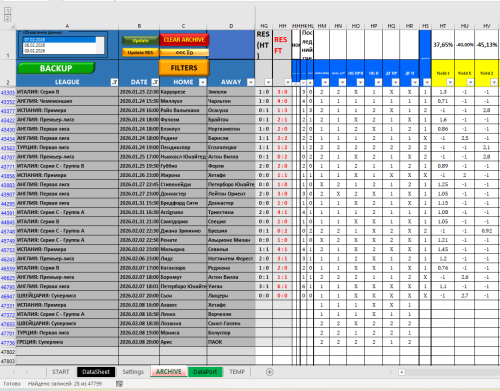Open the DATE column filter
Screen dimensions: 500x391
(x=155, y=82)
